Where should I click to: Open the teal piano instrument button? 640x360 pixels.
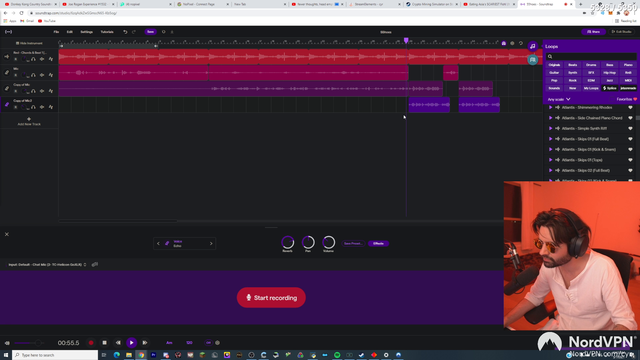[x=532, y=60]
